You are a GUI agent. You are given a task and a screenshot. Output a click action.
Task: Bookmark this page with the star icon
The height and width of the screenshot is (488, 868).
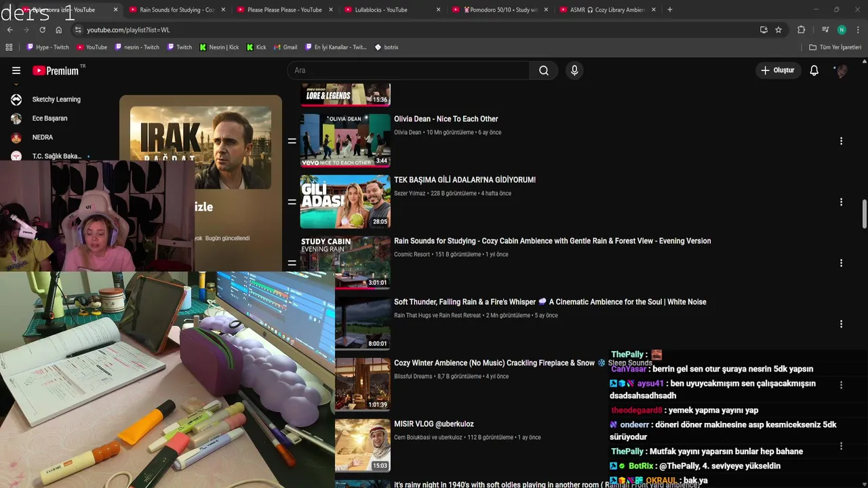tap(778, 30)
